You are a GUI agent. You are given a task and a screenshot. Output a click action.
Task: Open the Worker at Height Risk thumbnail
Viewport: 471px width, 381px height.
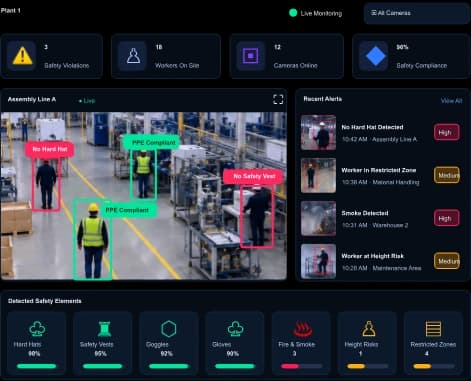click(318, 261)
